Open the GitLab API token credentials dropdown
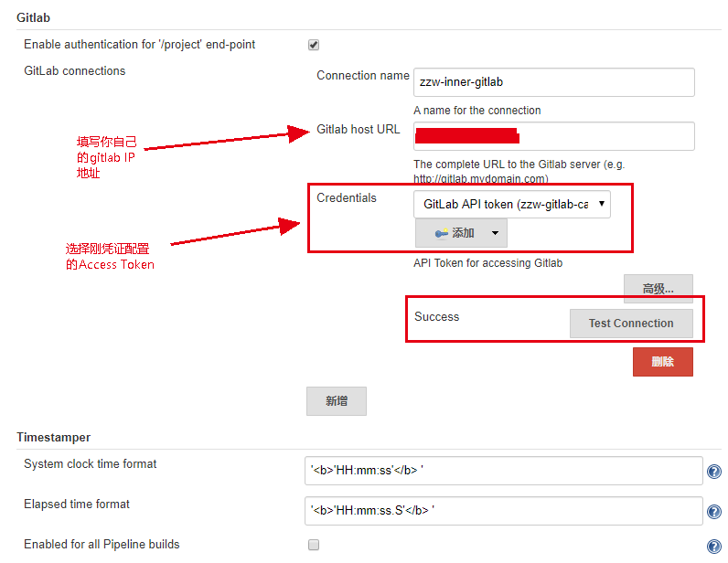 pyautogui.click(x=511, y=204)
